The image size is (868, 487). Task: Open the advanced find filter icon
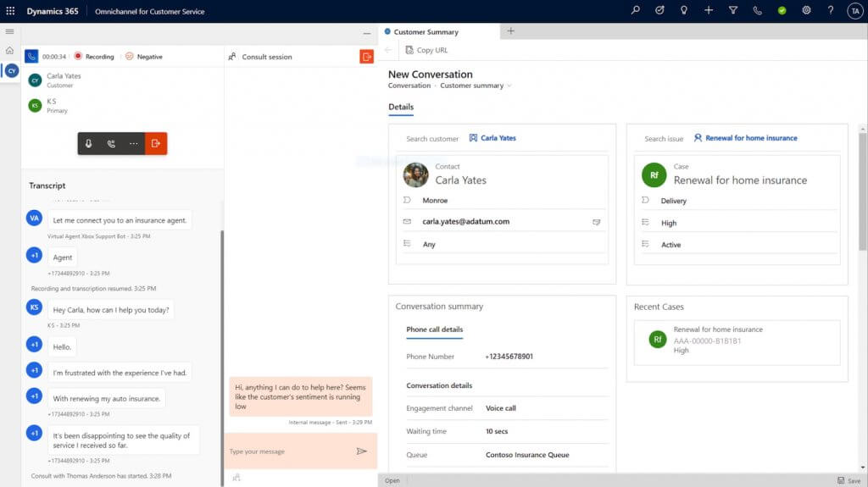pyautogui.click(x=733, y=10)
